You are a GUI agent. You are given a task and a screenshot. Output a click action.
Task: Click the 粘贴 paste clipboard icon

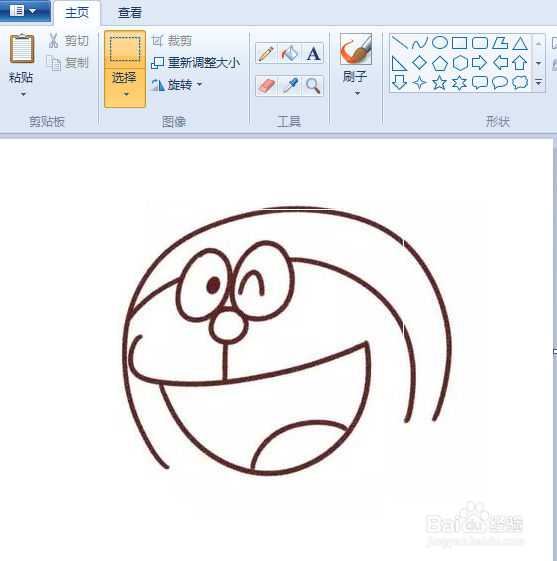click(21, 48)
